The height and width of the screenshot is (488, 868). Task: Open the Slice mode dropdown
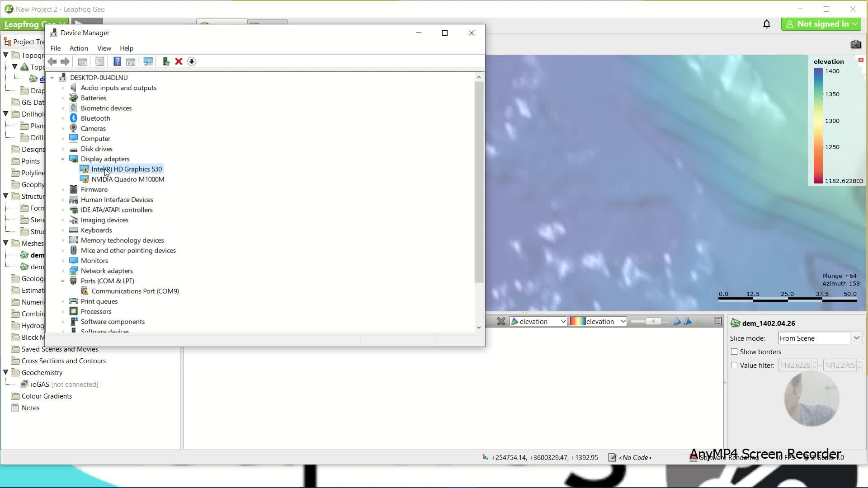coord(856,338)
